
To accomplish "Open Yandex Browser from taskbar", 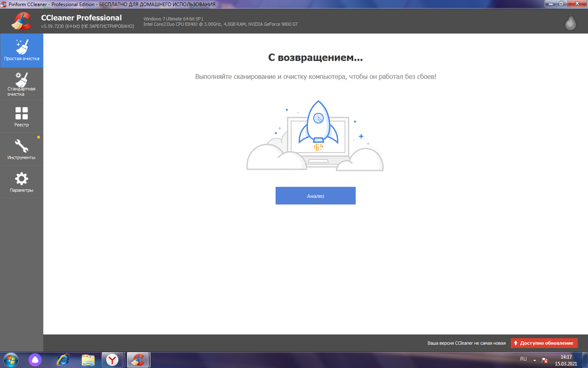I will 113,360.
